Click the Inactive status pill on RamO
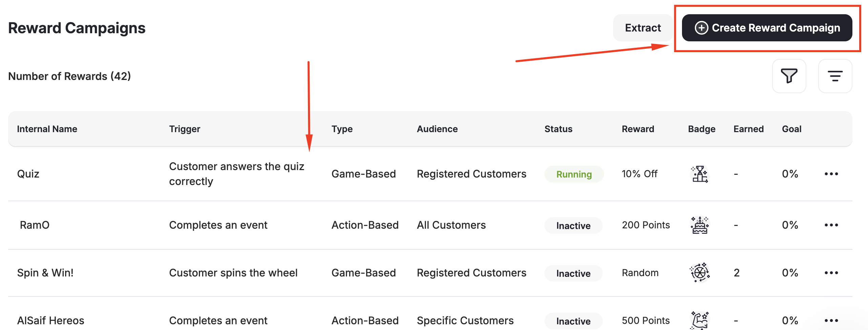This screenshot has height=330, width=868. pos(573,226)
